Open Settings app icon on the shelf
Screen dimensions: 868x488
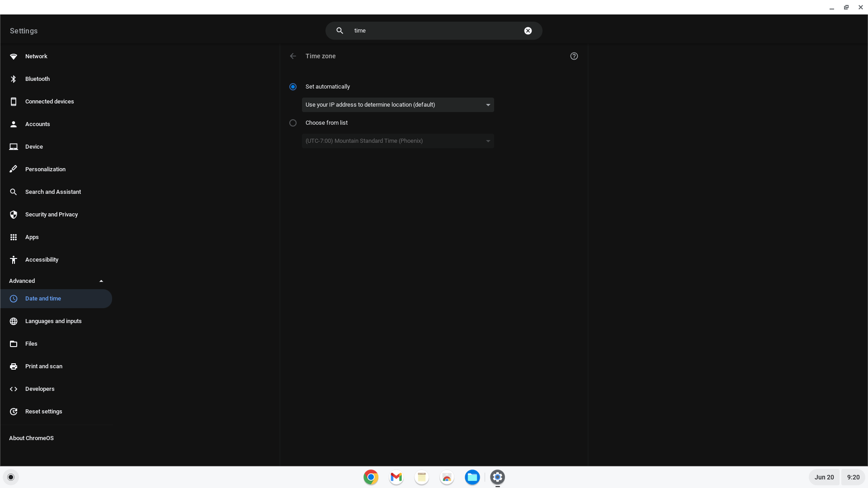click(x=498, y=477)
